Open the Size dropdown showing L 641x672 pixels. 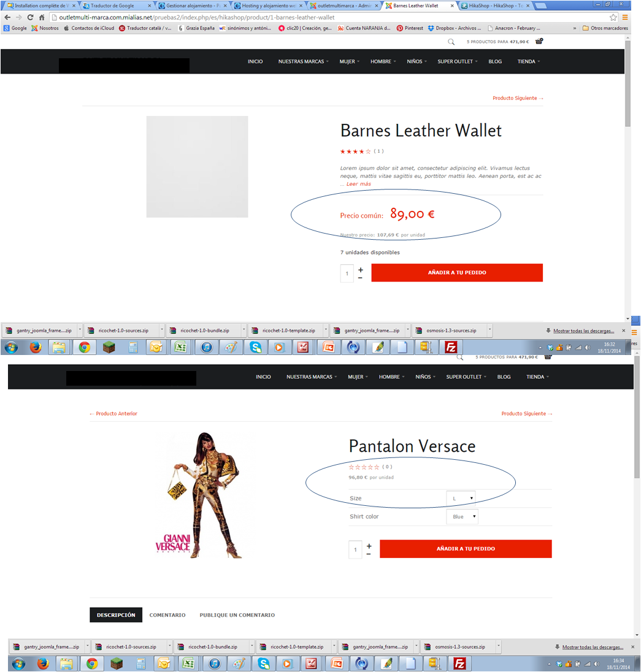[461, 498]
